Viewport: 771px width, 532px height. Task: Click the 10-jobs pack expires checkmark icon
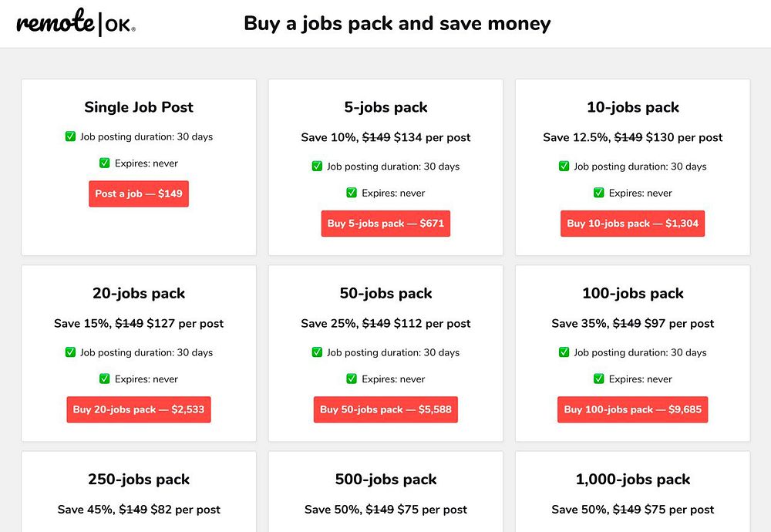point(599,193)
